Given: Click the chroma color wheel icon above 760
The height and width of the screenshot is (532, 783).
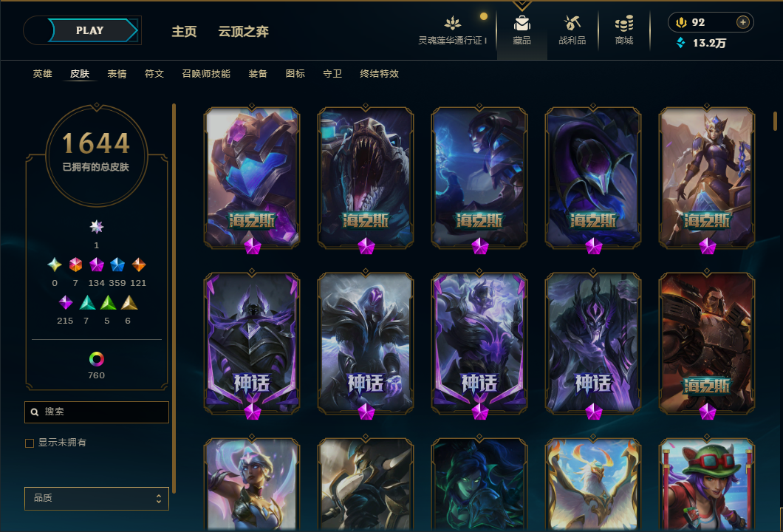Looking at the screenshot, I should click(x=96, y=358).
